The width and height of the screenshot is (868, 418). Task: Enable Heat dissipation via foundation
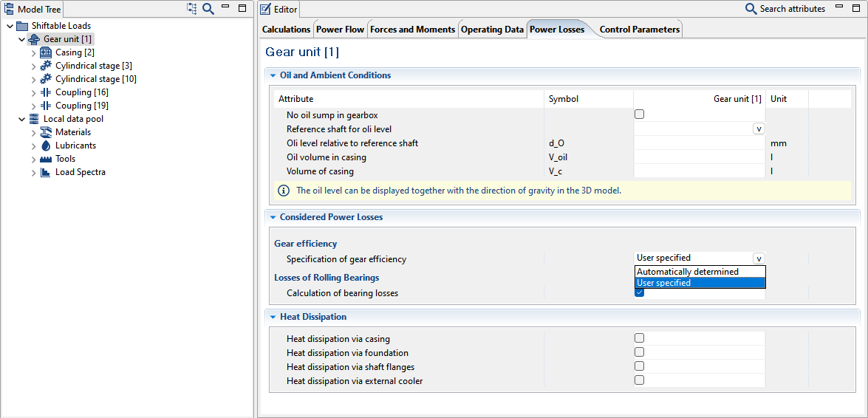tap(640, 352)
